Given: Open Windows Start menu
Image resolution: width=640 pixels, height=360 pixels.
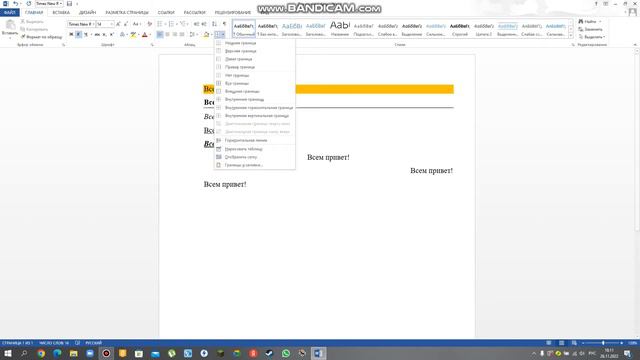Looking at the screenshot, I should (x=8, y=353).
